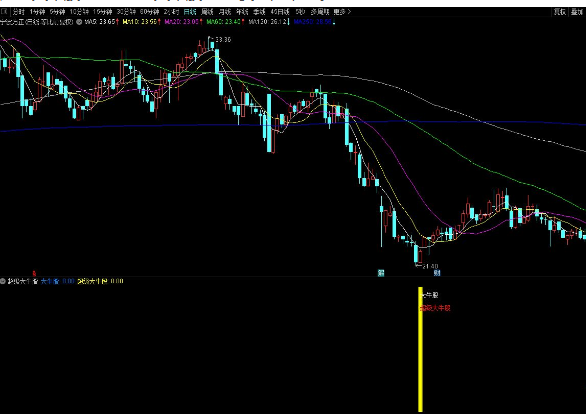Image resolution: width=586 pixels, height=414 pixels.
Task: Click the square panel icon before 分时
Action: (4, 12)
